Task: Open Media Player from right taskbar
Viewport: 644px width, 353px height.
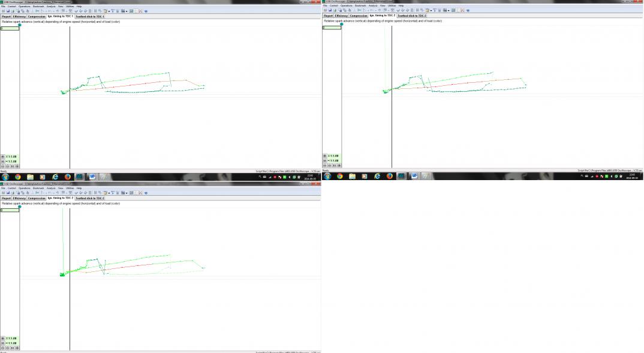Action: [x=365, y=176]
